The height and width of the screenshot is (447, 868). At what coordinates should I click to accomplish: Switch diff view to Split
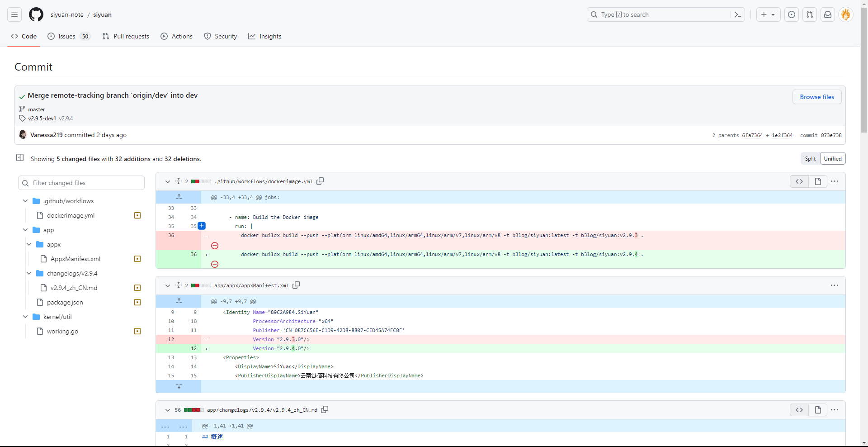tap(810, 159)
